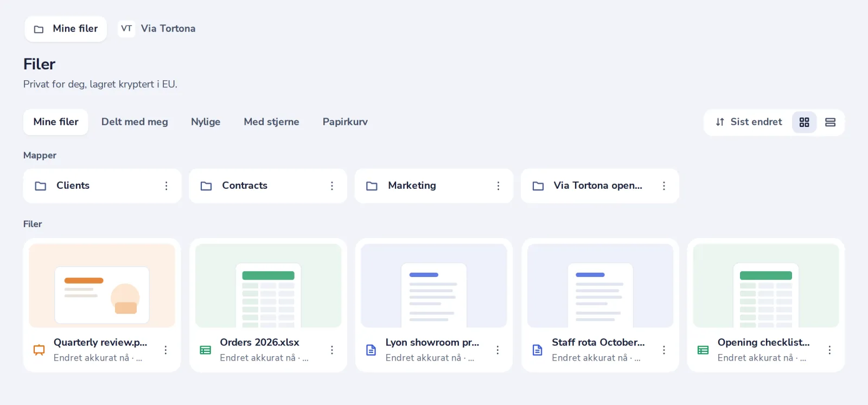This screenshot has width=868, height=405.
Task: Click the VT workspace avatar badge
Action: (126, 29)
